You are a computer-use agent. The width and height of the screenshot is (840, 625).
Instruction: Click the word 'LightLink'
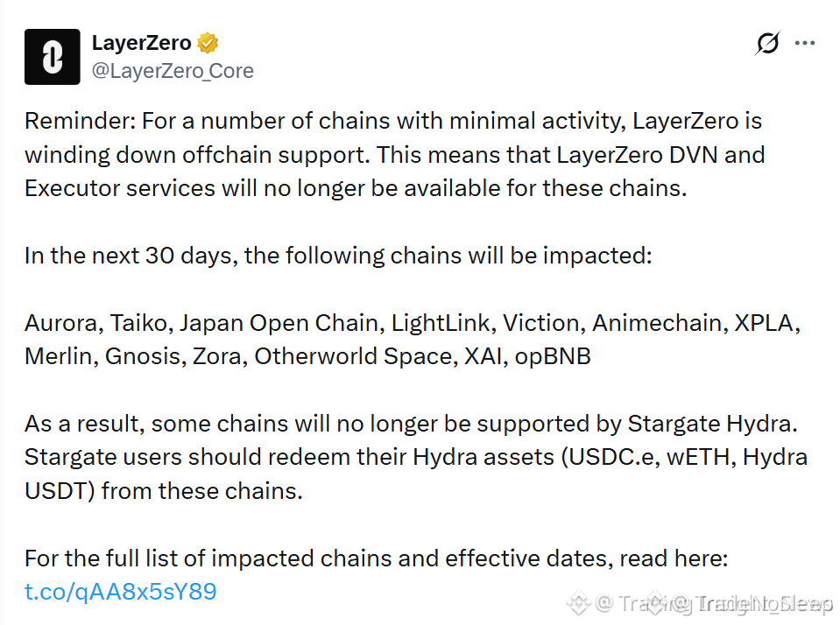click(x=441, y=323)
